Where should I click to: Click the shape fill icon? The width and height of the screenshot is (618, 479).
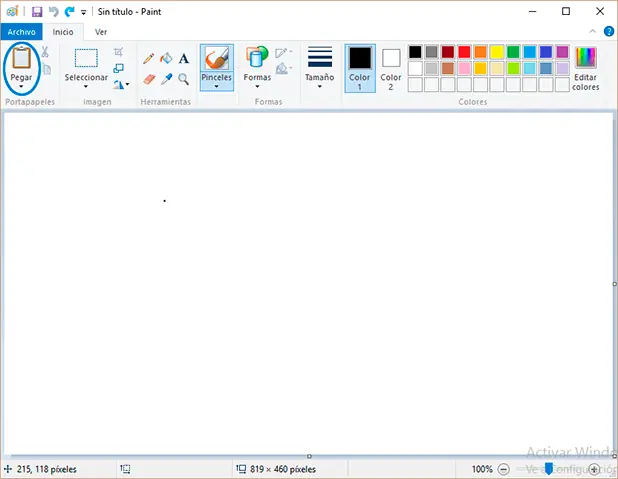pyautogui.click(x=282, y=69)
